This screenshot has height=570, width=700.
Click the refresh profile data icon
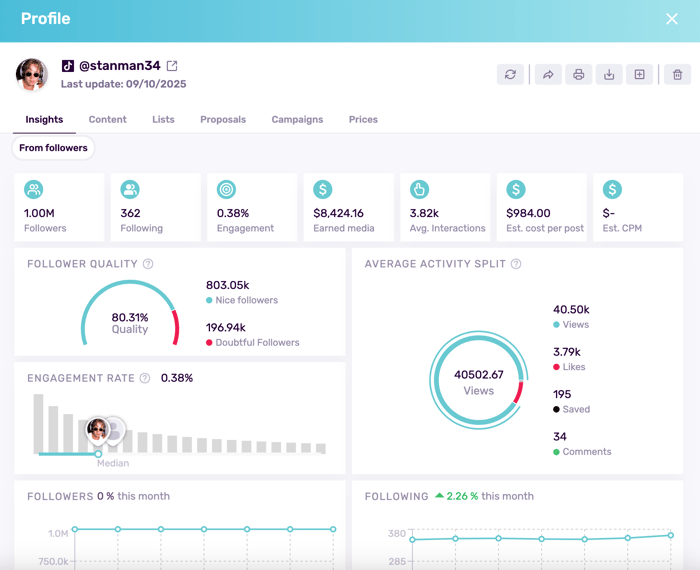510,75
